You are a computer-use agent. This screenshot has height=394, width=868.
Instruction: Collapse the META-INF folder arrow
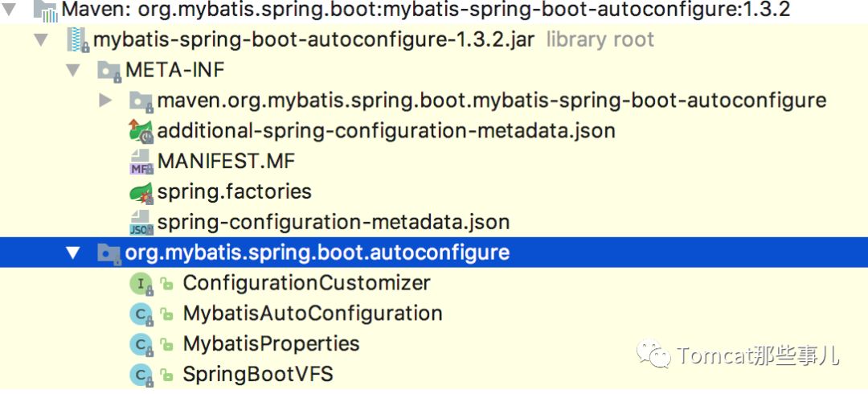(x=72, y=71)
